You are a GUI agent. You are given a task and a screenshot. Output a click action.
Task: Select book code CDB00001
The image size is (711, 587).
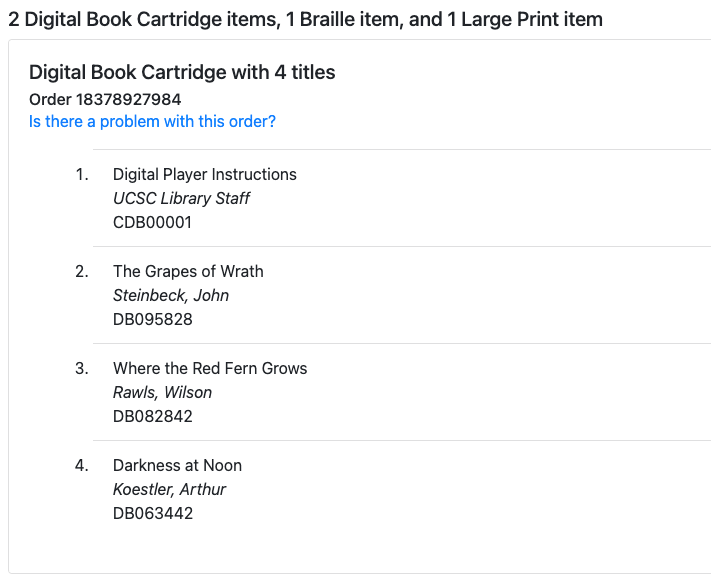click(x=152, y=222)
